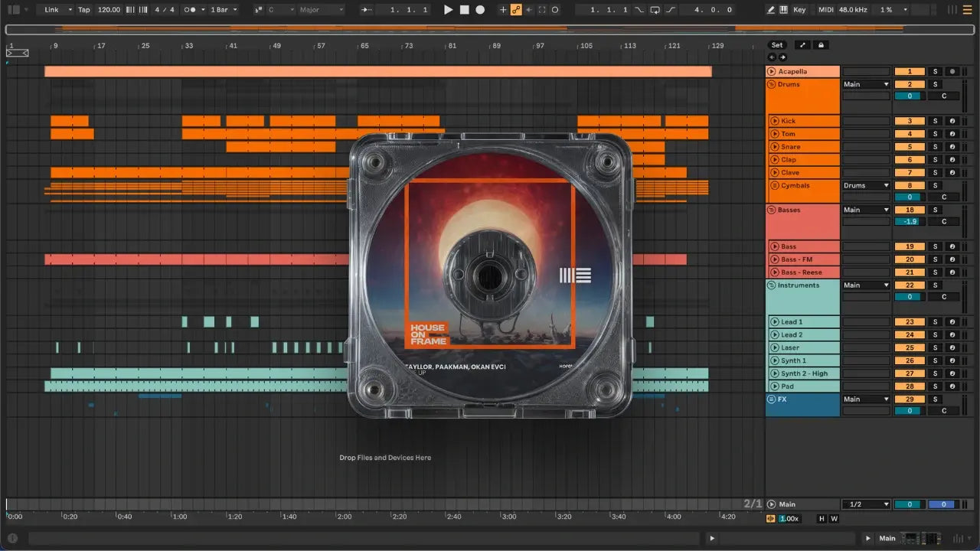Start playback with the Play button
The width and height of the screenshot is (980, 551).
click(x=449, y=10)
